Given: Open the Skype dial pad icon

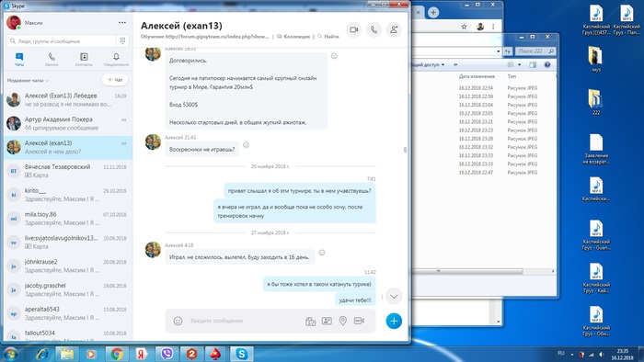Looking at the screenshot, I should (122, 40).
